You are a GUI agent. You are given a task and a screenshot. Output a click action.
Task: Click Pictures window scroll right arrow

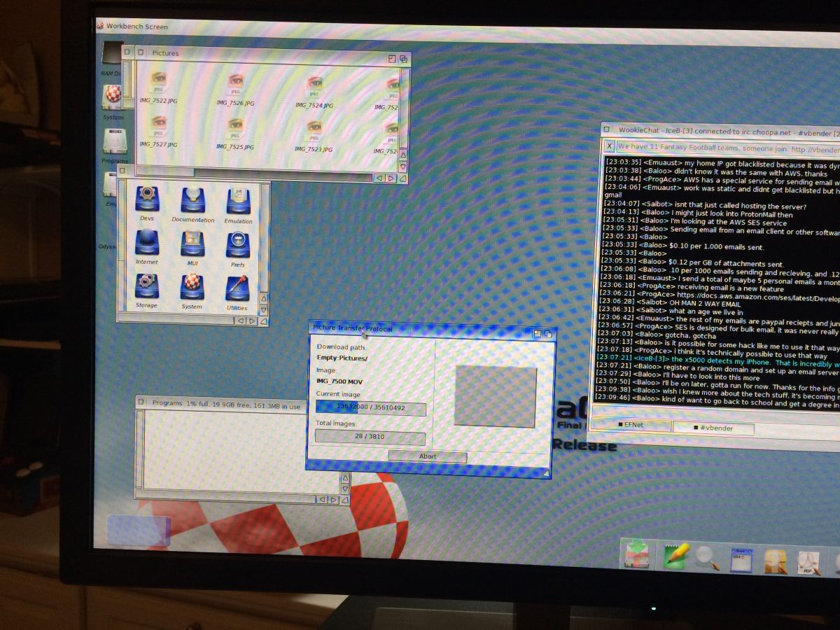pos(391,178)
